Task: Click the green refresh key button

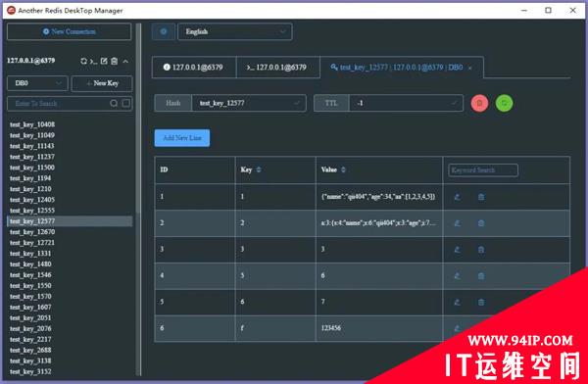Action: [505, 103]
